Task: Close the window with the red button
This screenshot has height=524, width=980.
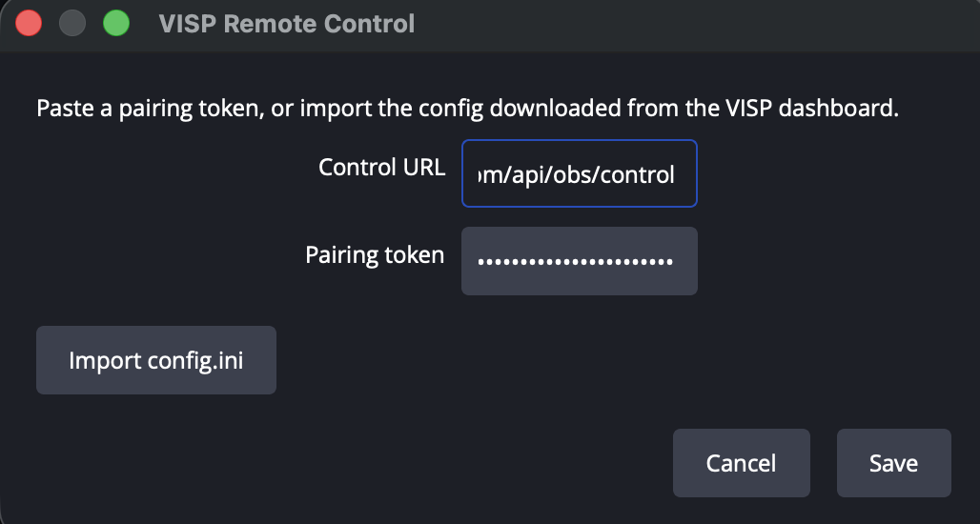Action: click(29, 24)
